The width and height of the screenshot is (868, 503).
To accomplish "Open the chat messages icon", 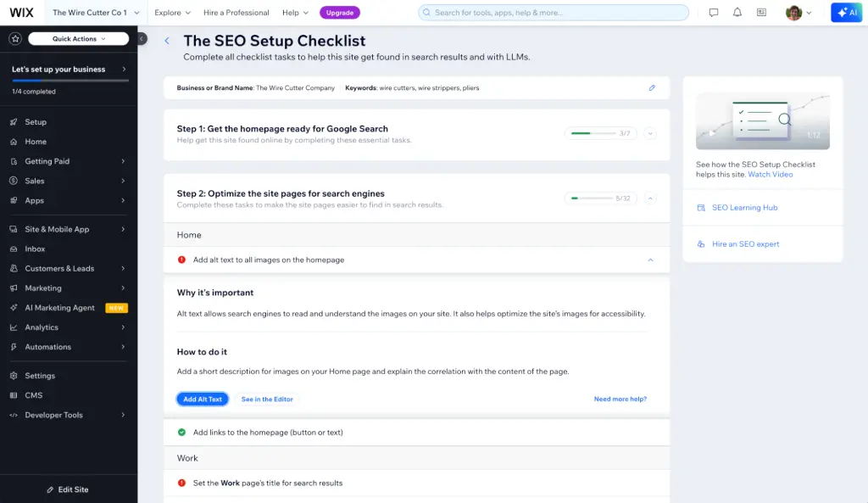I will (713, 12).
